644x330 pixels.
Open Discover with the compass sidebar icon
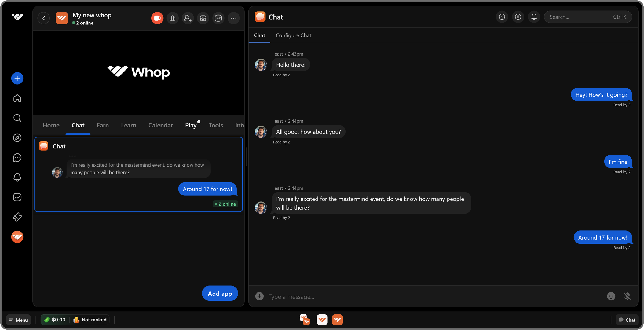coord(17,138)
